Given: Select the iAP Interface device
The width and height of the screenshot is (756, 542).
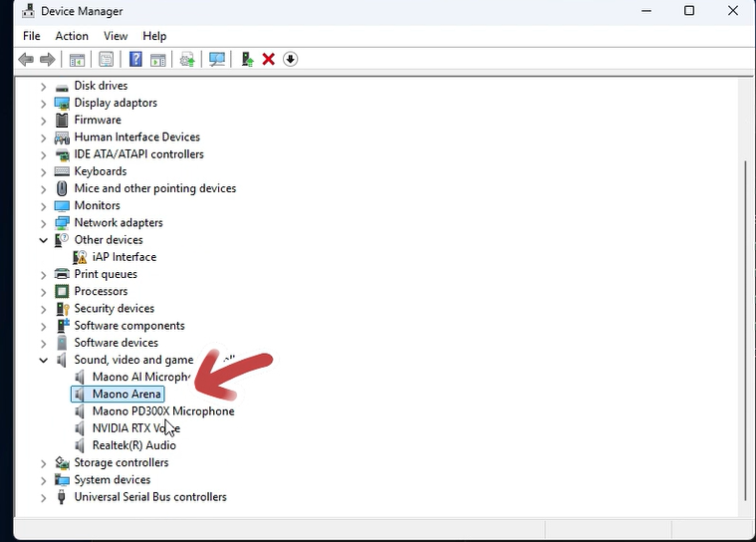Looking at the screenshot, I should click(x=124, y=257).
